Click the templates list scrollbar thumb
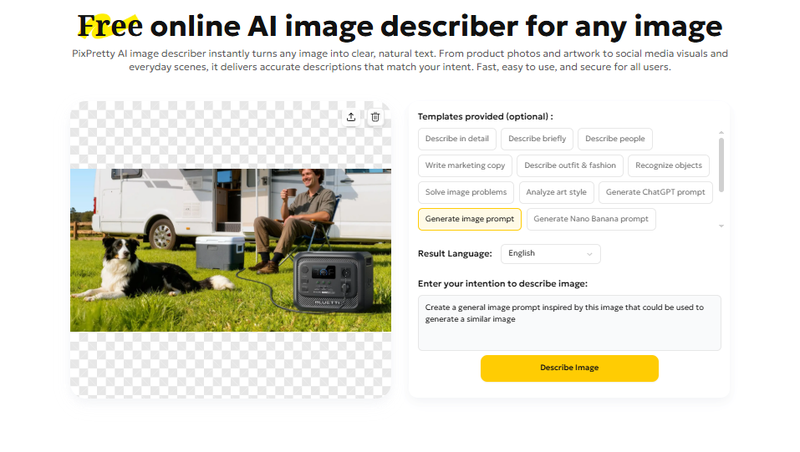 pyautogui.click(x=721, y=165)
